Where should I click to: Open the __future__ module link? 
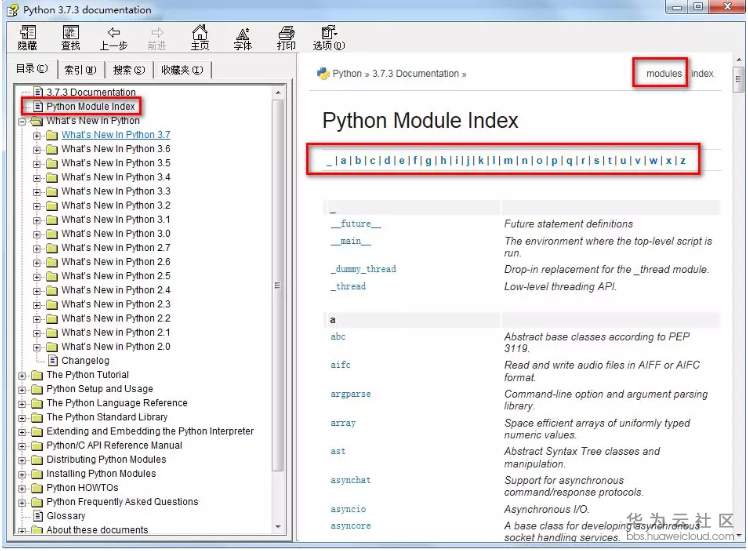coord(356,224)
